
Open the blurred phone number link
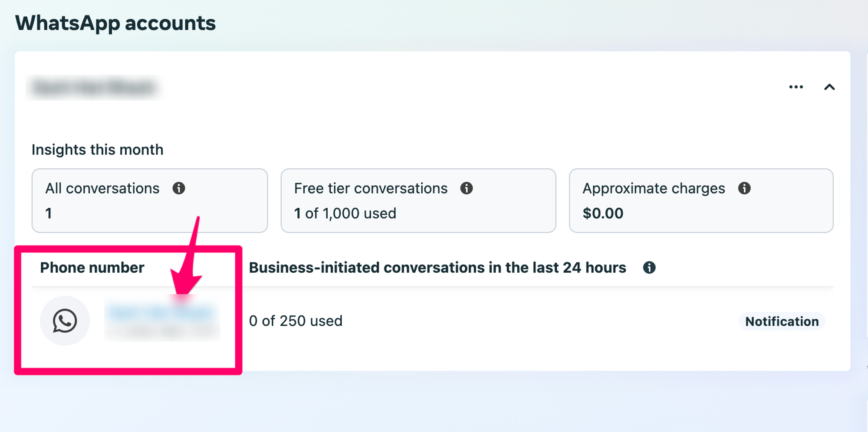pyautogui.click(x=161, y=312)
